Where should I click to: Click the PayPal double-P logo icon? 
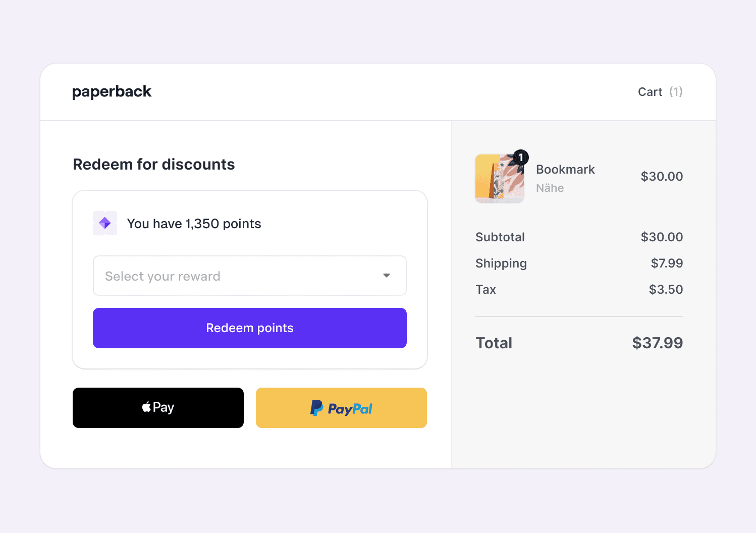point(316,408)
